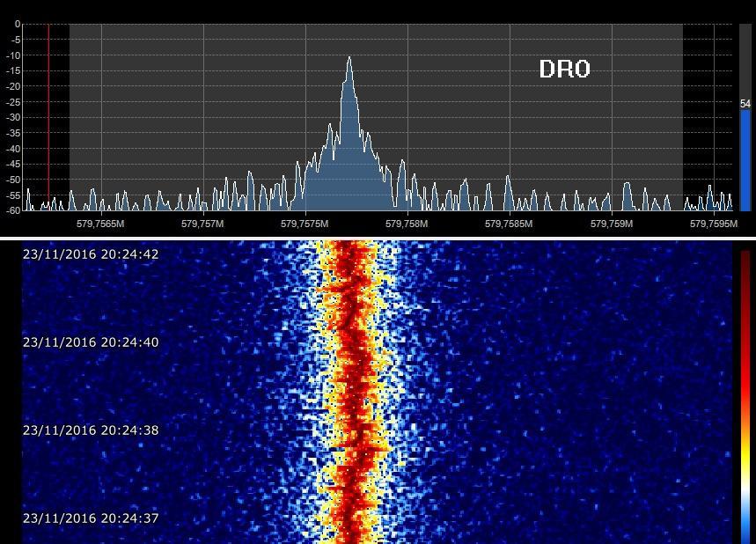This screenshot has height=544, width=756.
Task: Click the 579,7585M frequency label
Action: (509, 224)
